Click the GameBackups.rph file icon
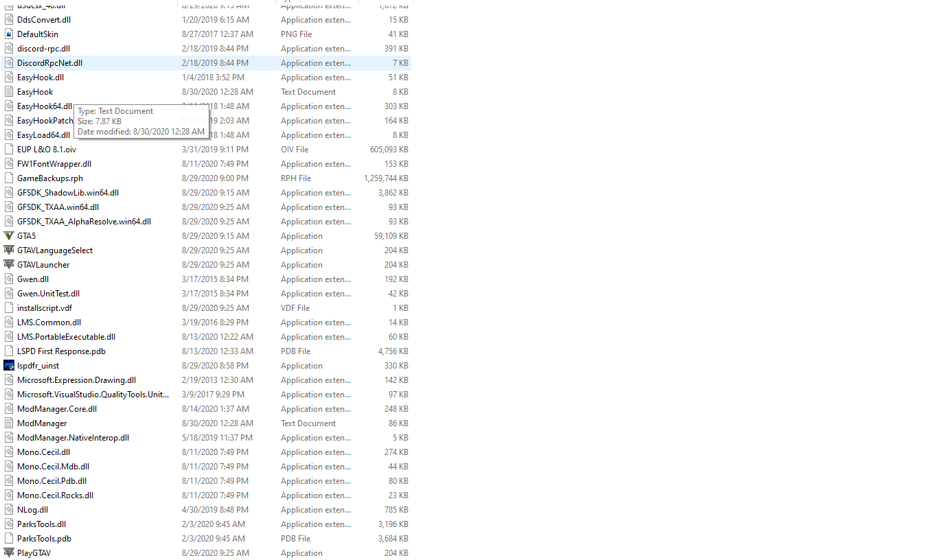 pos(9,178)
